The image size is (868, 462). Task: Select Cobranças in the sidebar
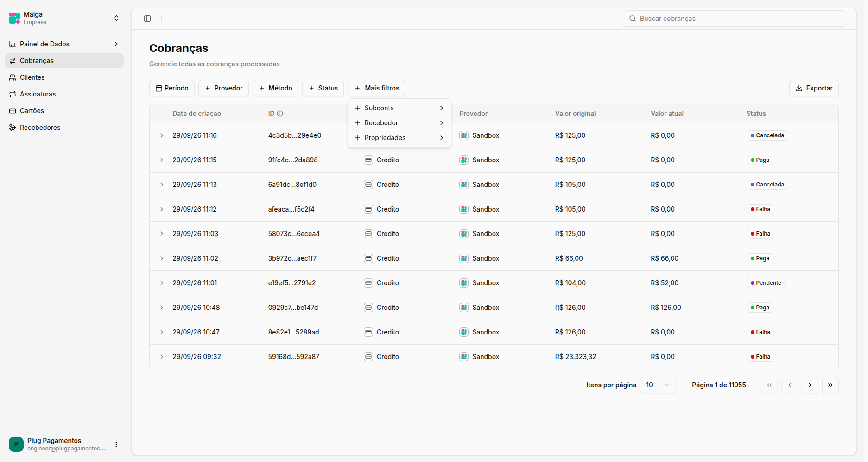64,61
